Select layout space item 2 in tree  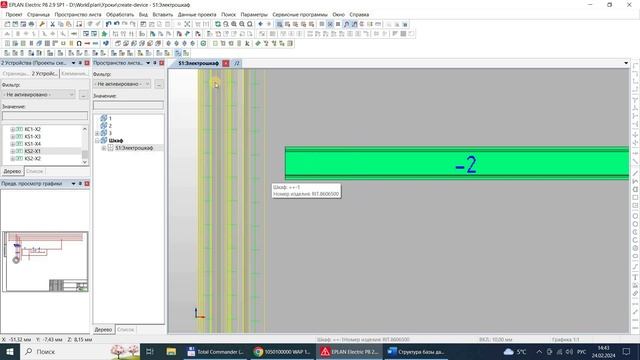[x=110, y=126]
